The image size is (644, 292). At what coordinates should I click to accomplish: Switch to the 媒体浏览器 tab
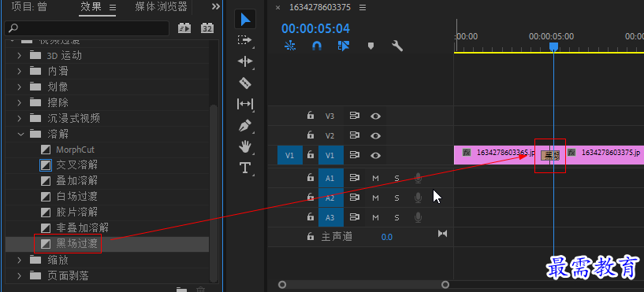coord(161,6)
